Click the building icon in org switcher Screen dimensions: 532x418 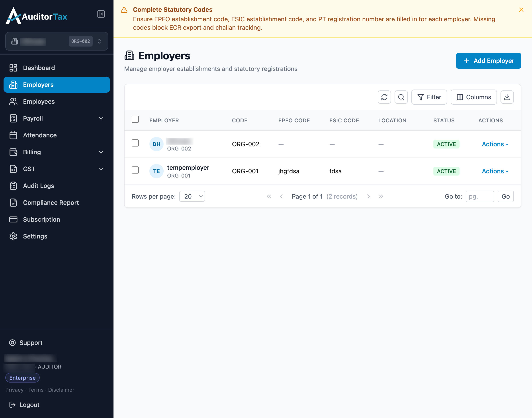[15, 41]
